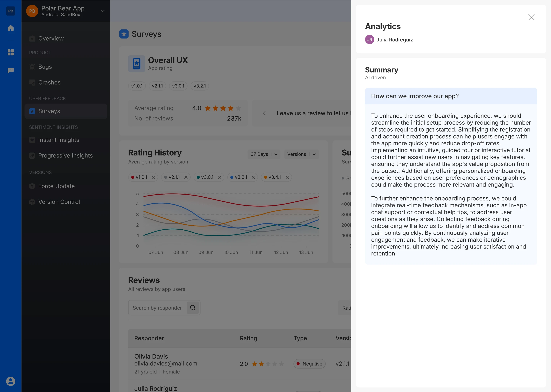Click olivia.davies@mail.com email
The image size is (551, 392).
(x=165, y=363)
